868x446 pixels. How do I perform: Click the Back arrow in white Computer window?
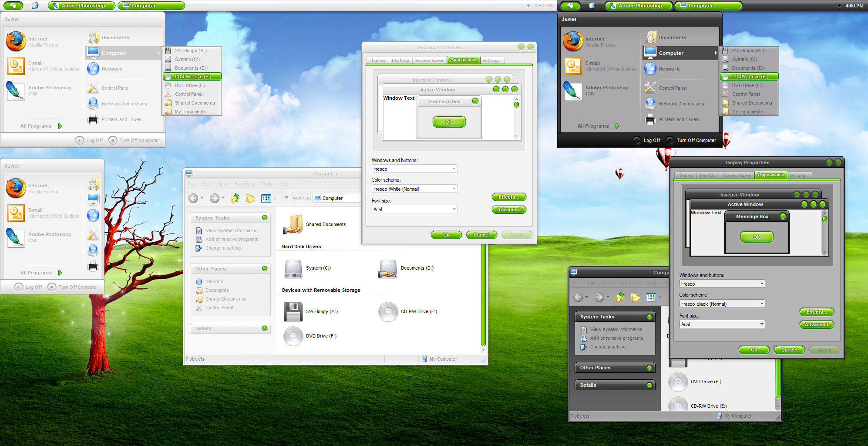click(x=193, y=198)
